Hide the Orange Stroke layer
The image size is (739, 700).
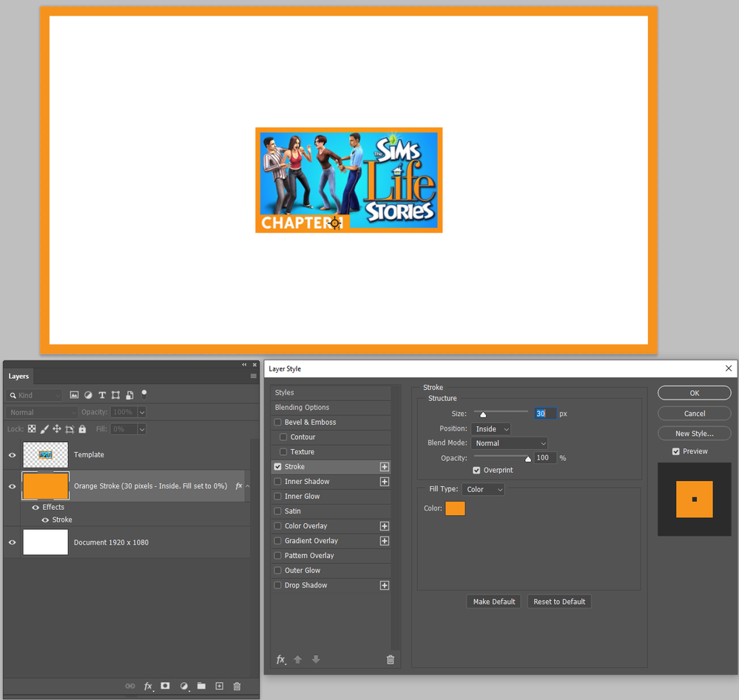coord(13,486)
